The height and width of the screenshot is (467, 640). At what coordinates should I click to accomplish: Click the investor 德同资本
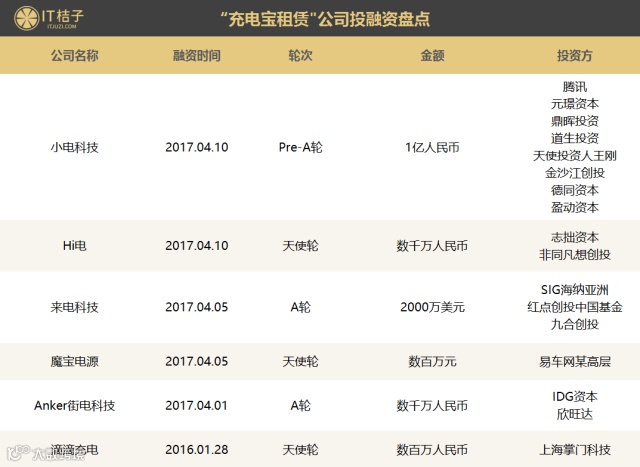(x=575, y=190)
